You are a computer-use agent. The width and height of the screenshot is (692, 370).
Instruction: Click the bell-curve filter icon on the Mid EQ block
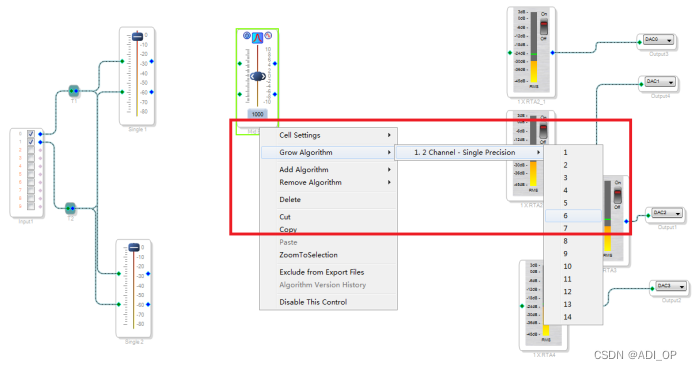coord(257,38)
